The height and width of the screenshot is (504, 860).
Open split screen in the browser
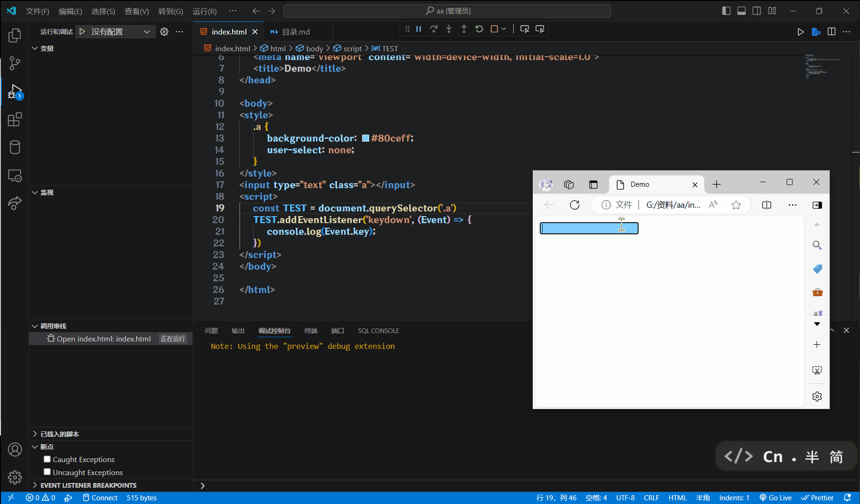pos(767,205)
